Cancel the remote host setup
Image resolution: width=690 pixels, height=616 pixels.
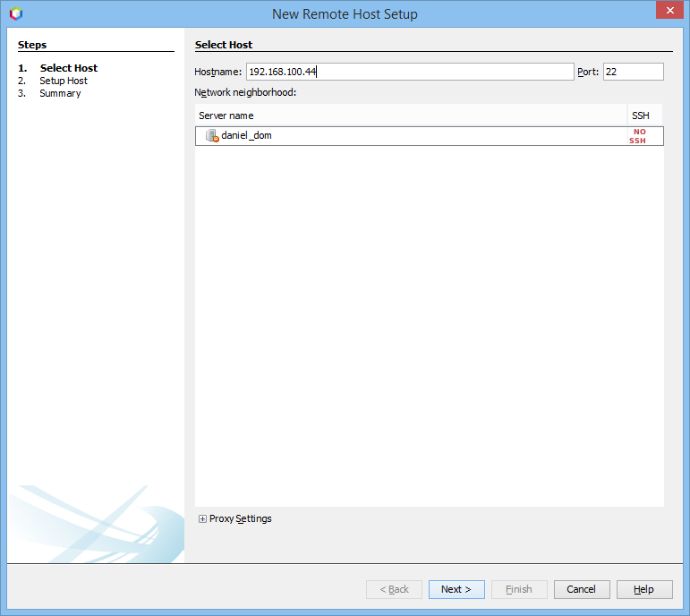click(581, 589)
